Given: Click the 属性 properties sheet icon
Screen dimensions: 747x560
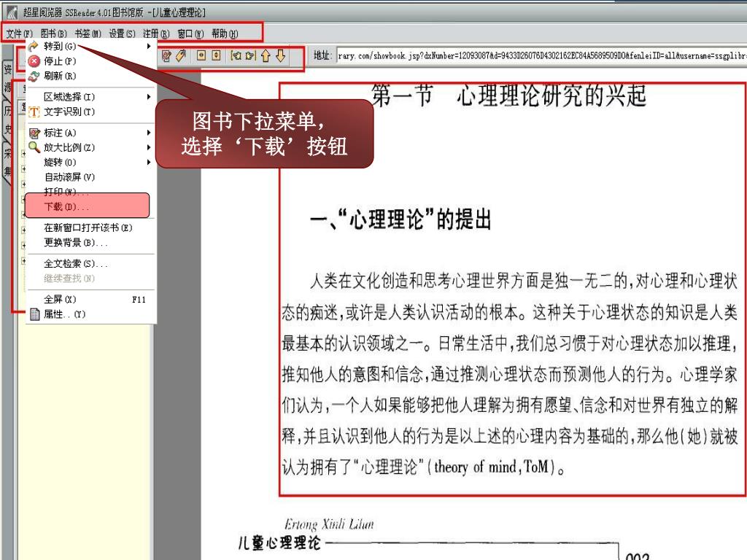Looking at the screenshot, I should click(x=34, y=314).
